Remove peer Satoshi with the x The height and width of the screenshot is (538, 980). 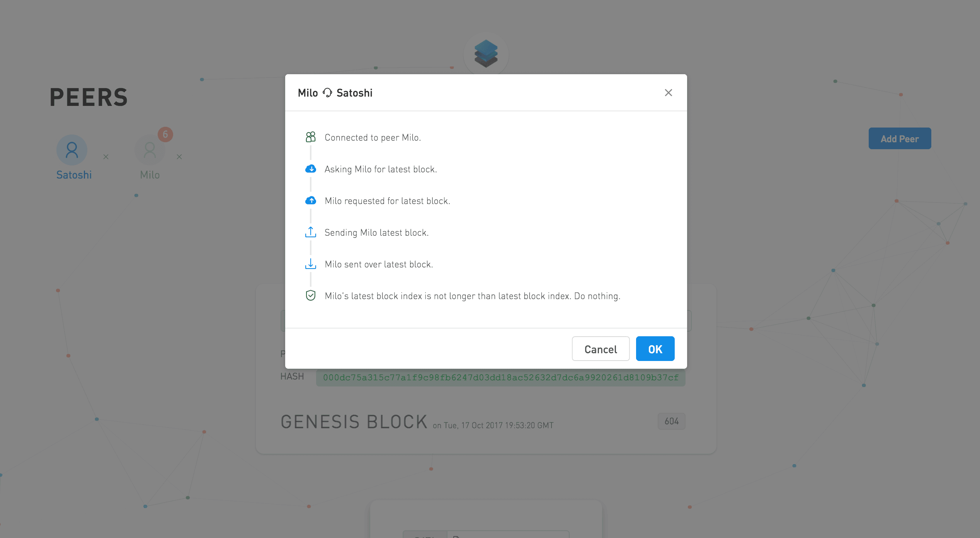click(106, 157)
